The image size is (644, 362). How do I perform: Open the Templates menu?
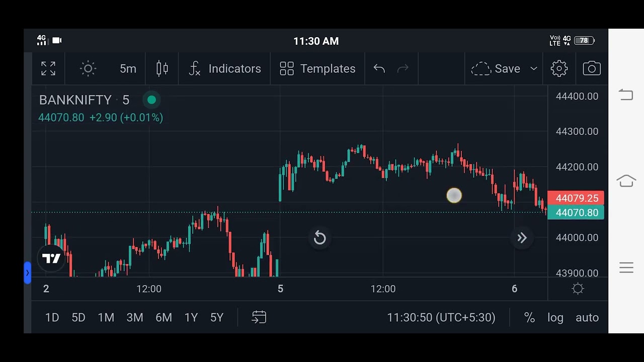click(x=317, y=69)
